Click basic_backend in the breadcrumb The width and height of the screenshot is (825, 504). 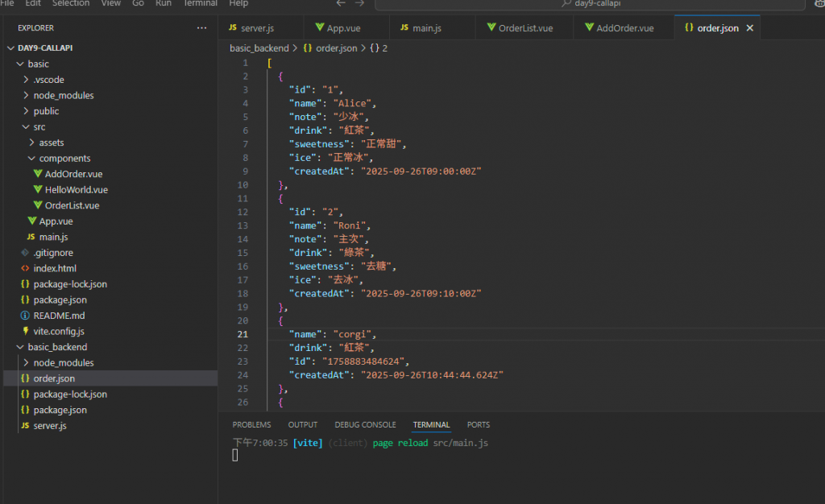pyautogui.click(x=259, y=48)
